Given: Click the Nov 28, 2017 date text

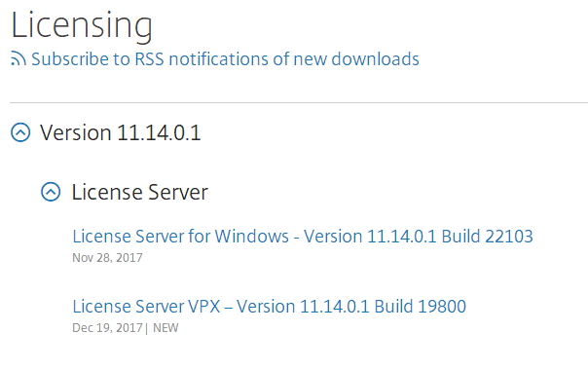Looking at the screenshot, I should (x=107, y=258).
